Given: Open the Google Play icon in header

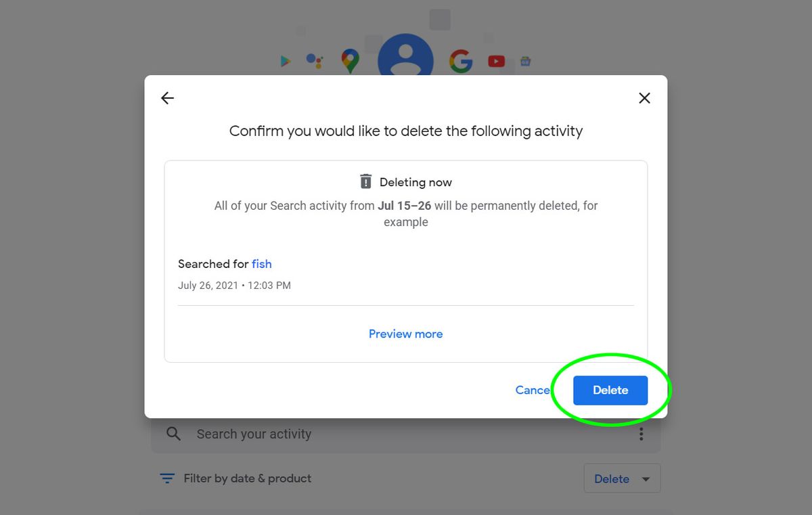Looking at the screenshot, I should pyautogui.click(x=285, y=61).
